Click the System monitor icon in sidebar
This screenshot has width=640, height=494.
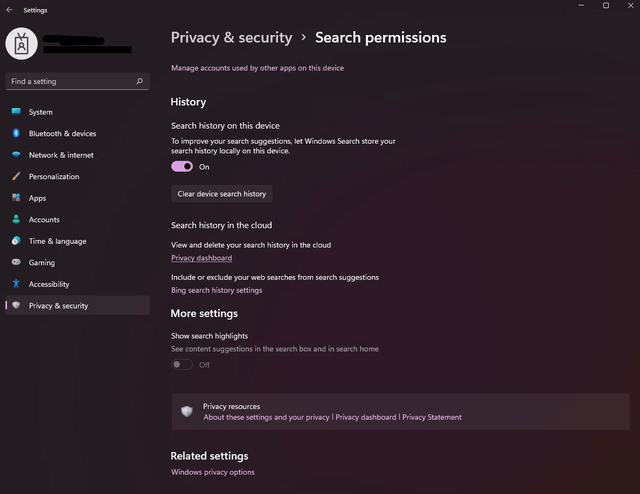[x=16, y=111]
